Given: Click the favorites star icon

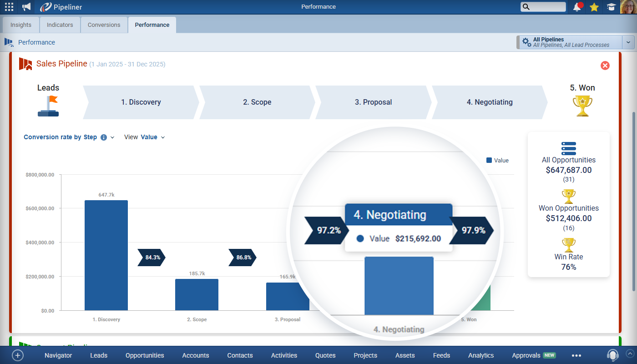Looking at the screenshot, I should pos(594,7).
